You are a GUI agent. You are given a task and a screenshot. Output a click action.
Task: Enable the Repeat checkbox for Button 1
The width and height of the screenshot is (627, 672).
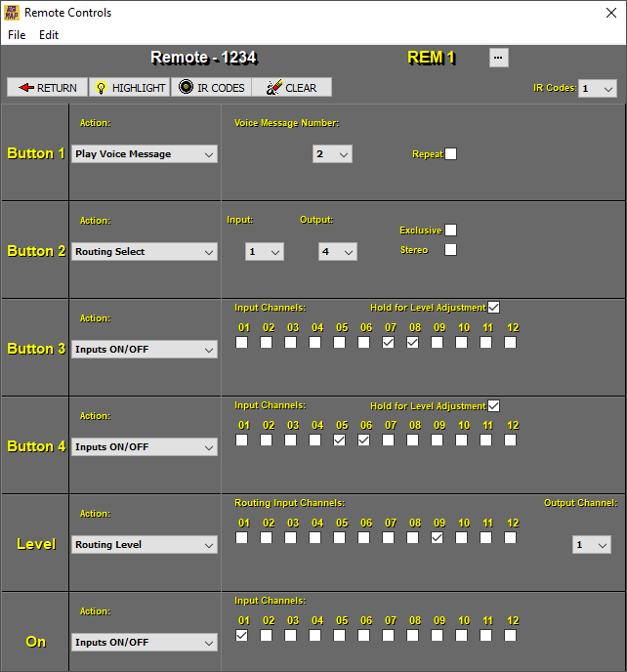pyautogui.click(x=450, y=154)
